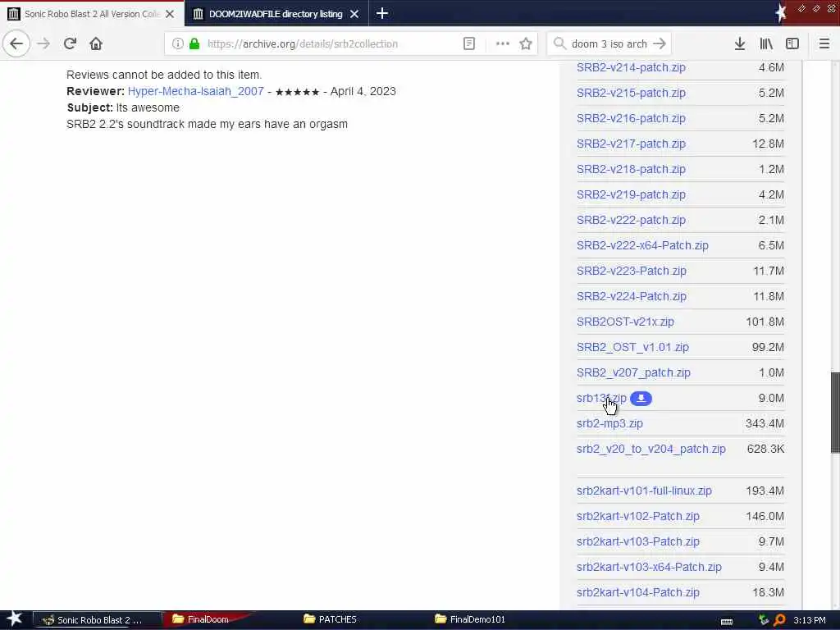
Task: Download SRB2-v214-patch.zip
Action: click(631, 67)
